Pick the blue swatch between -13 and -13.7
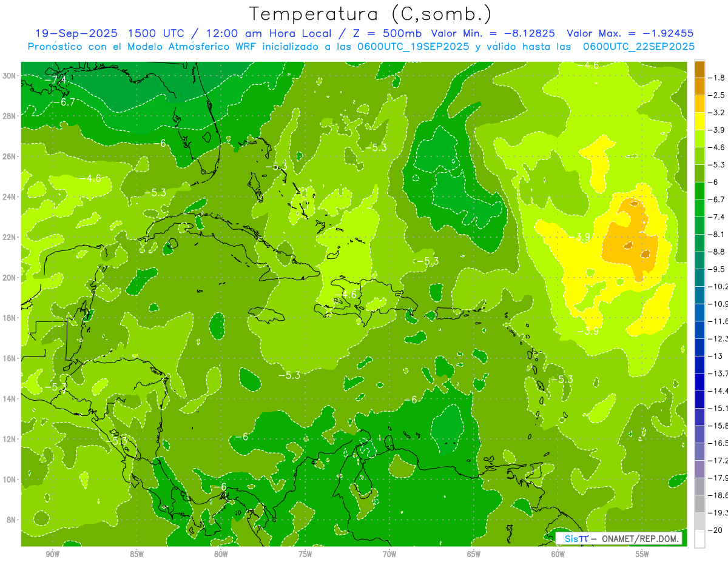Viewport: 728px width, 562px height. 699,364
